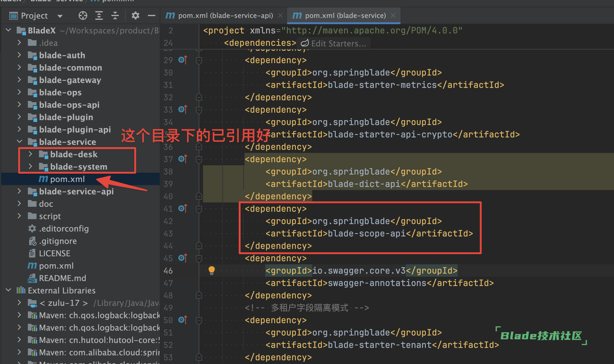
Task: Open root pom.xml file
Action: [56, 266]
